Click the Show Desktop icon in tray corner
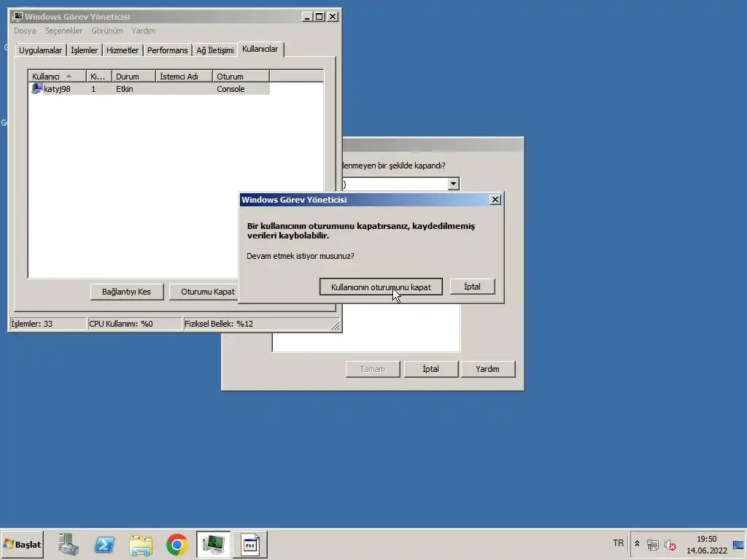Image resolution: width=747 pixels, height=560 pixels. tap(738, 544)
